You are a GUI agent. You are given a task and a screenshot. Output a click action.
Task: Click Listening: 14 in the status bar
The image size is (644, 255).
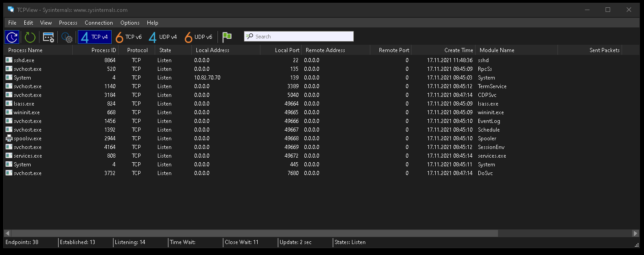pyautogui.click(x=130, y=242)
